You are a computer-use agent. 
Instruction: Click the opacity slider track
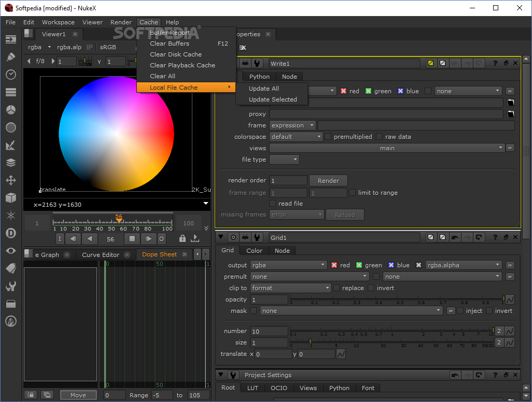point(397,298)
